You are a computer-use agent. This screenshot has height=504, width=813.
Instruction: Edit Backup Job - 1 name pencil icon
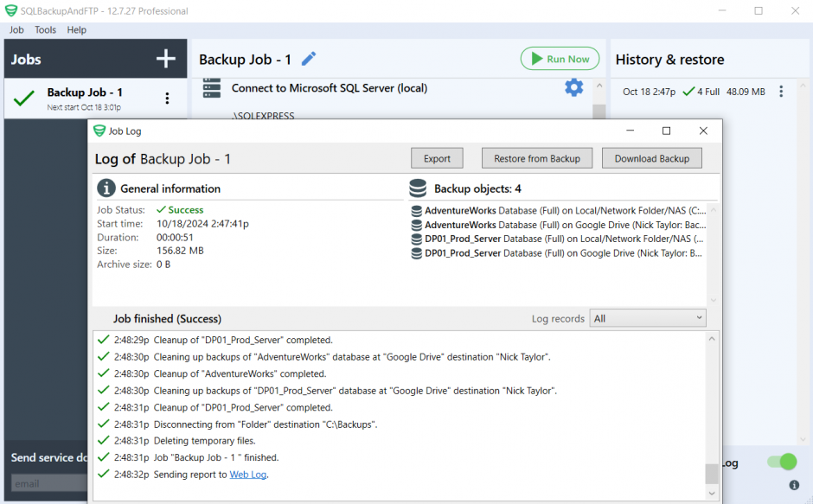click(x=309, y=59)
